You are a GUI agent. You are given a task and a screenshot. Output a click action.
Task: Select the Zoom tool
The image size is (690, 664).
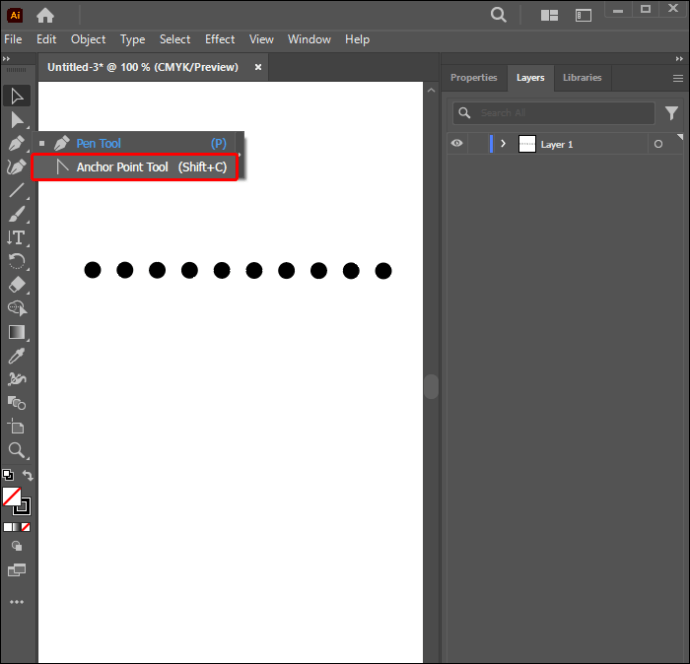(17, 450)
